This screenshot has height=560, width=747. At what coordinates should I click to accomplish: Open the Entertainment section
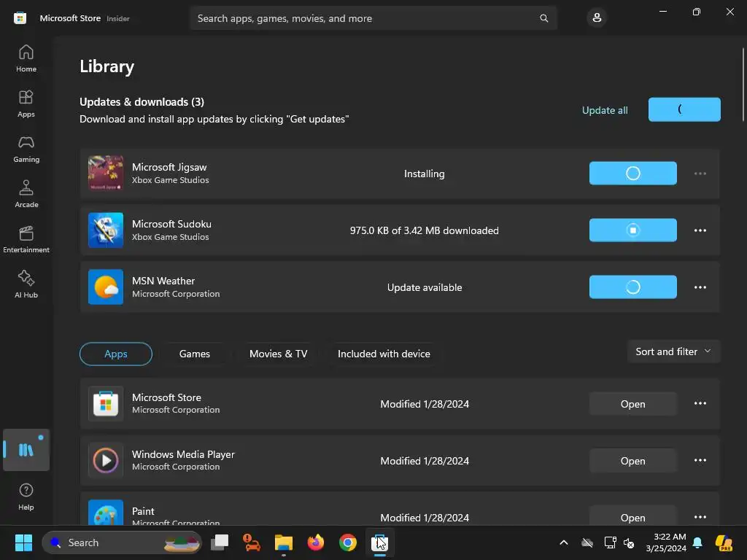26,239
